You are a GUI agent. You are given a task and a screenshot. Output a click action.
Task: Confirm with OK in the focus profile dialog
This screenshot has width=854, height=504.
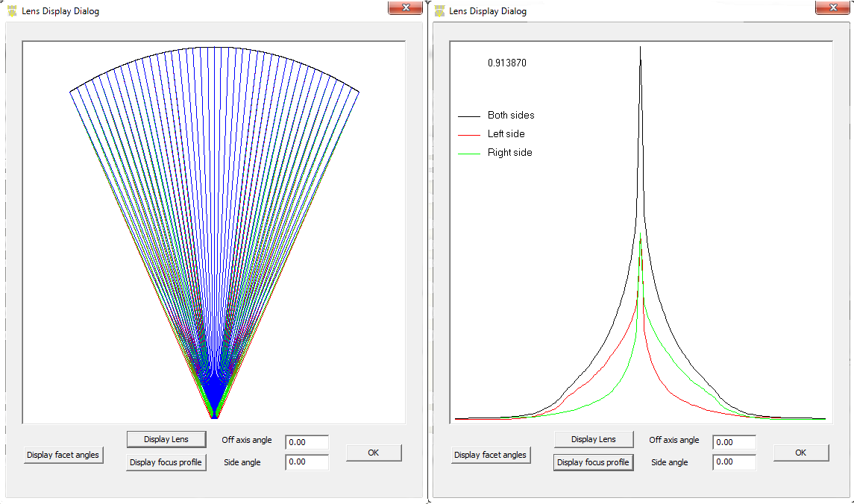click(x=801, y=453)
